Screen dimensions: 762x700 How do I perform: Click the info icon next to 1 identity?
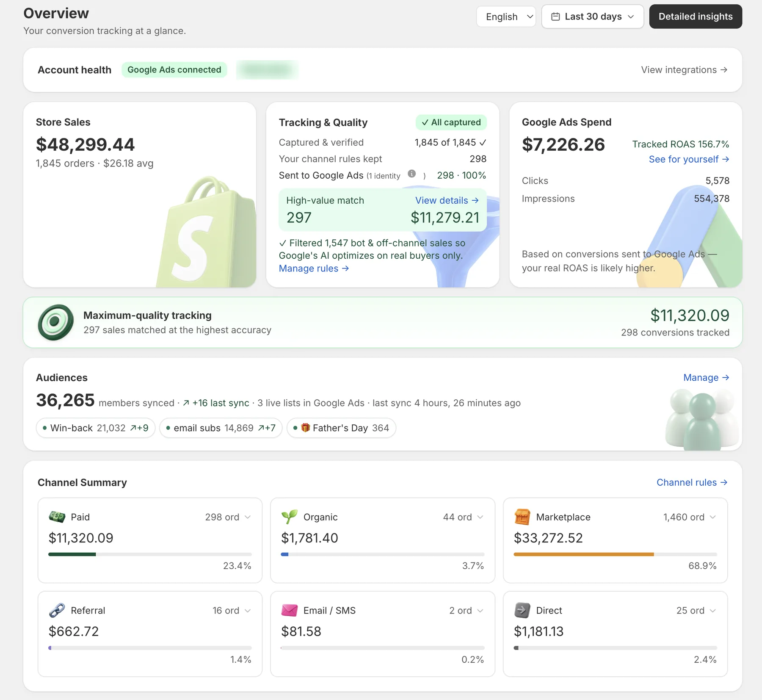click(411, 174)
